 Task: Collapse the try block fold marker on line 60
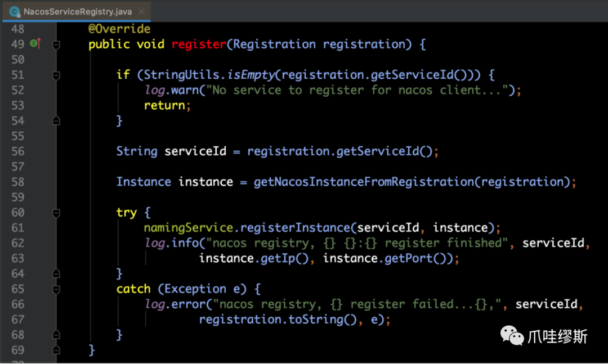pyautogui.click(x=56, y=213)
